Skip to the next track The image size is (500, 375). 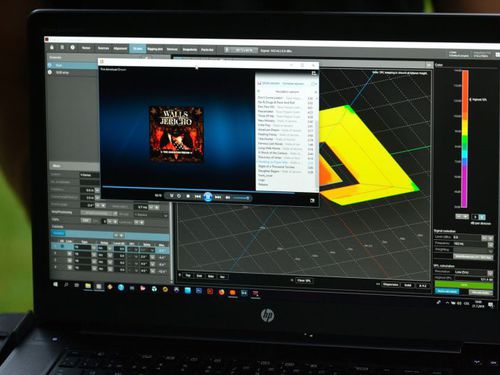tap(218, 197)
